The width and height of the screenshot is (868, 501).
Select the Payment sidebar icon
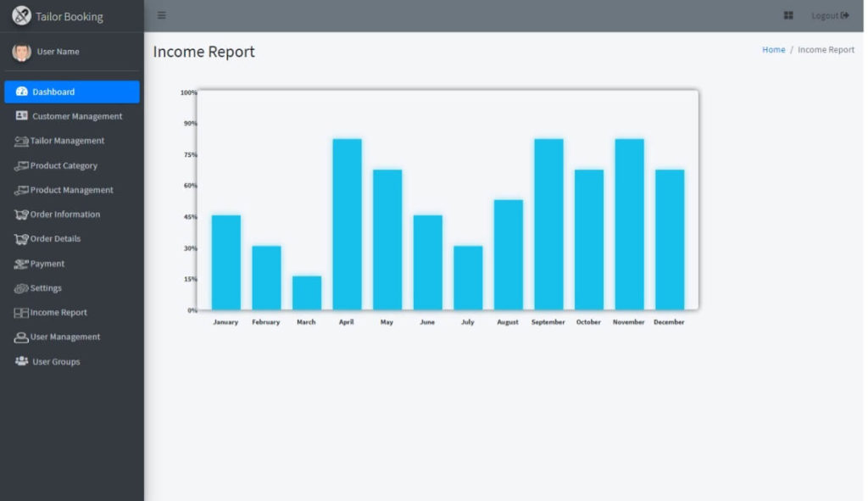tap(21, 264)
